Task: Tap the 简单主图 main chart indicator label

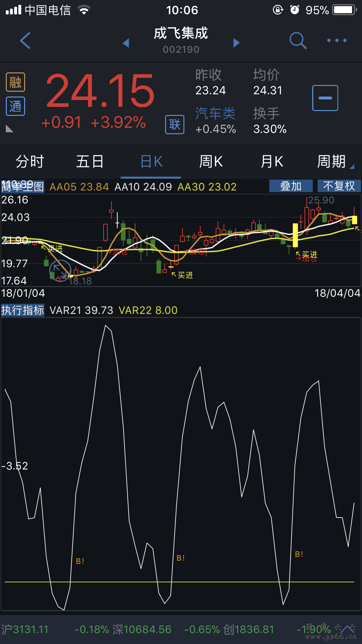Action: tap(23, 186)
